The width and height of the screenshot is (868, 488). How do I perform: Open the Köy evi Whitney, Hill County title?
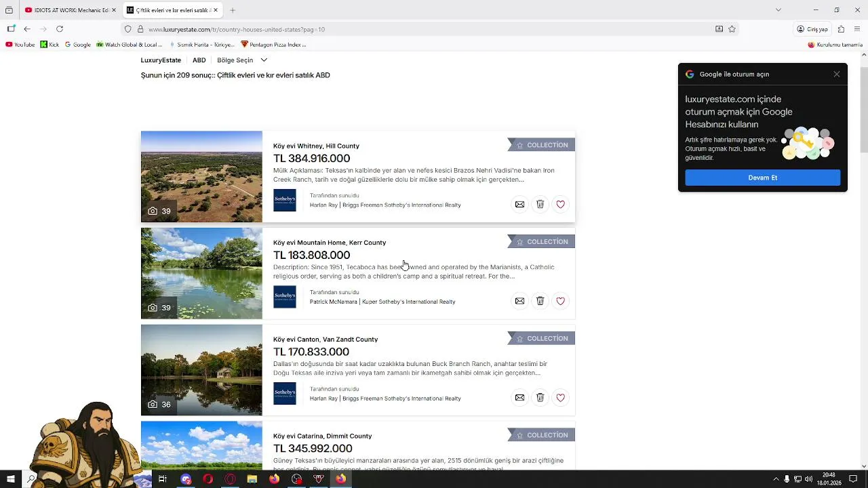tap(316, 146)
